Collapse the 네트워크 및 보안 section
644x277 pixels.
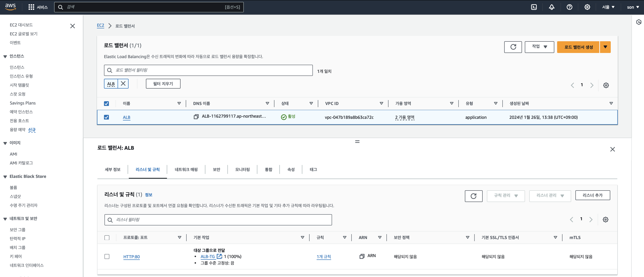pos(5,219)
